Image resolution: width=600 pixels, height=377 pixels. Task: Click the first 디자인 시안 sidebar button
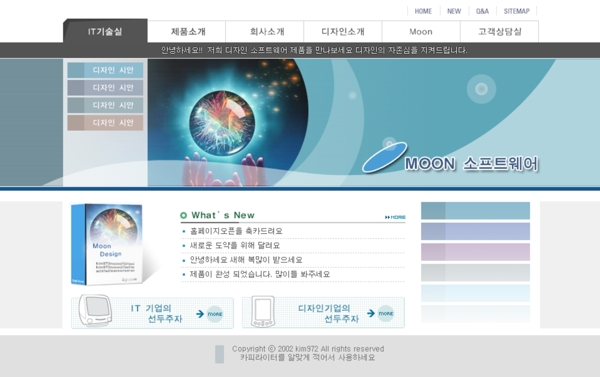[105, 70]
